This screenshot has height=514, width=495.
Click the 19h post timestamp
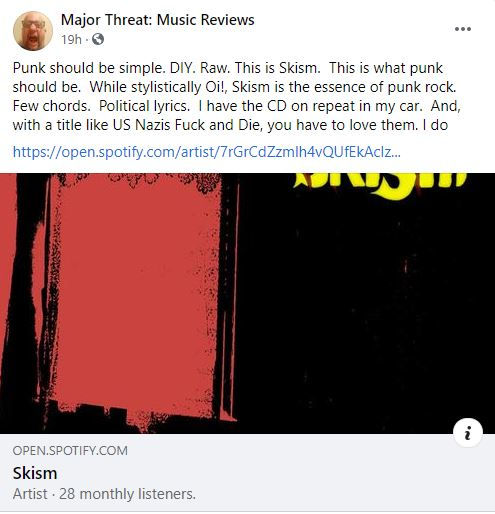[x=71, y=39]
